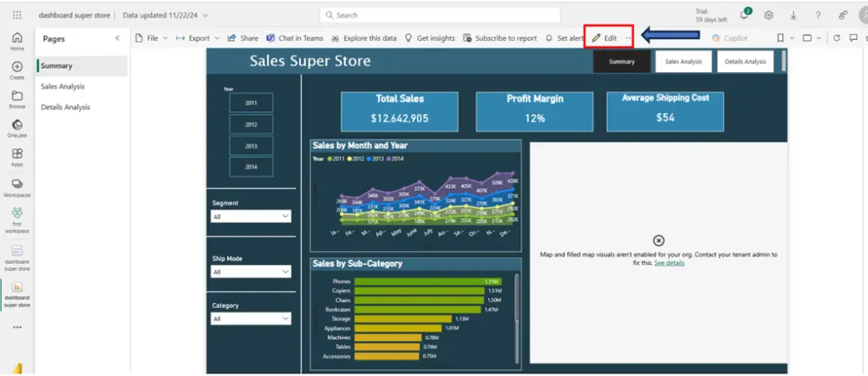Open more toolbar options ellipsis beside Edit
868x376 pixels.
coord(628,38)
